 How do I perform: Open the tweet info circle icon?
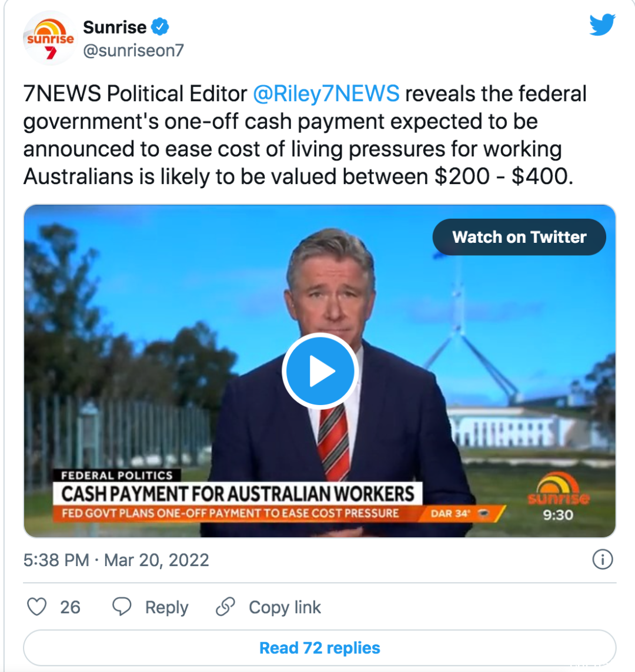pyautogui.click(x=603, y=560)
